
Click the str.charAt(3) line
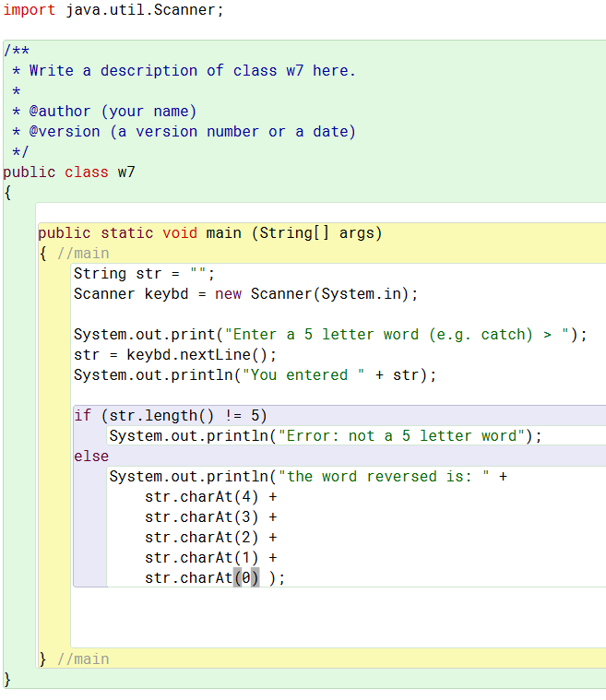pyautogui.click(x=211, y=517)
